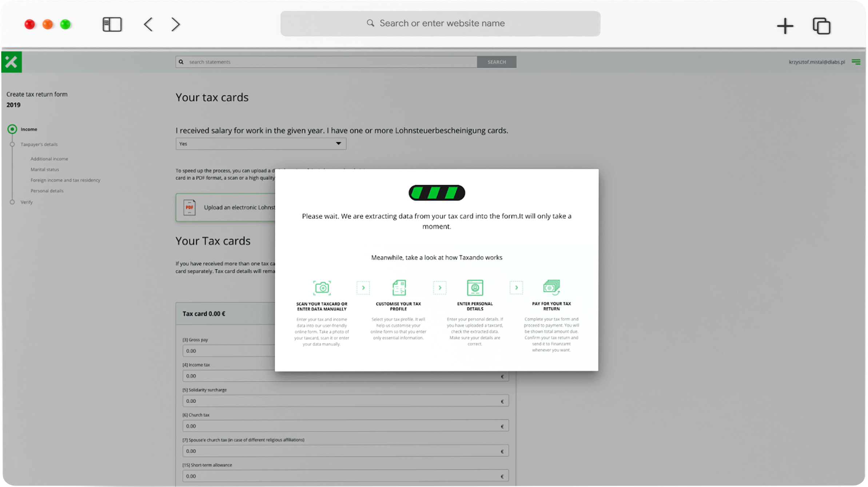This screenshot has width=868, height=487.
Task: Click first arrow chevron between steps
Action: (363, 287)
